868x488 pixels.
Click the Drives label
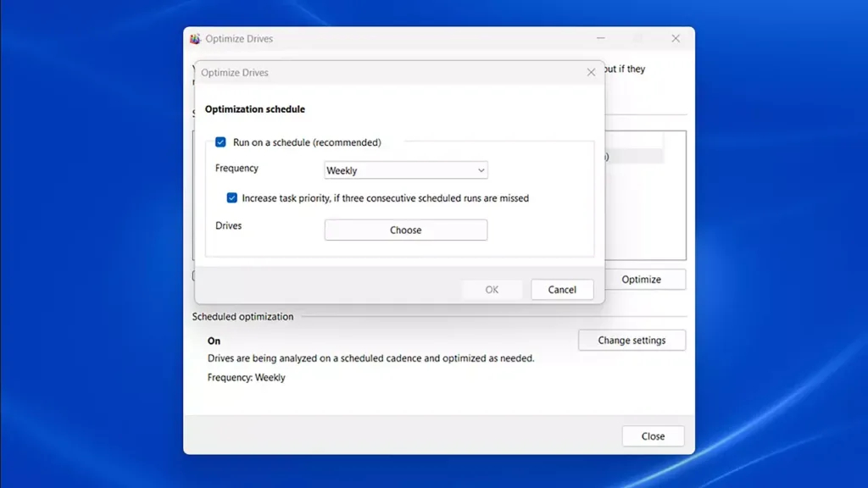point(228,225)
